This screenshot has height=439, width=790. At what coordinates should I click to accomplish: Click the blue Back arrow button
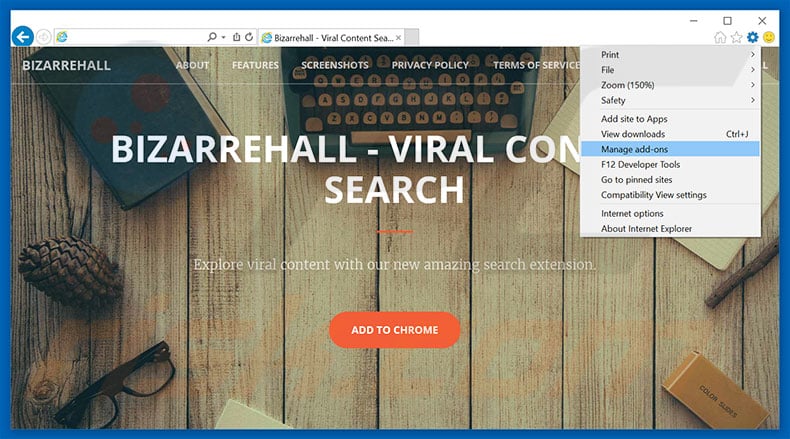23,36
